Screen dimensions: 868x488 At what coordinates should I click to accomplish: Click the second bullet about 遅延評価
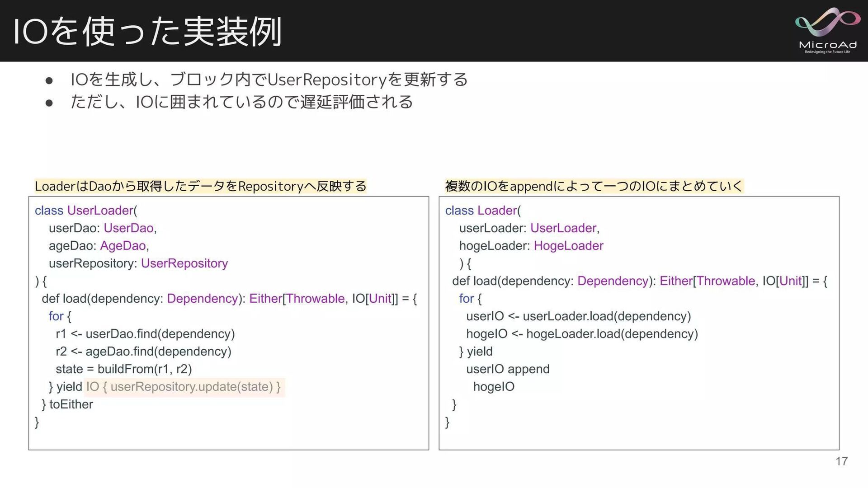coord(241,102)
